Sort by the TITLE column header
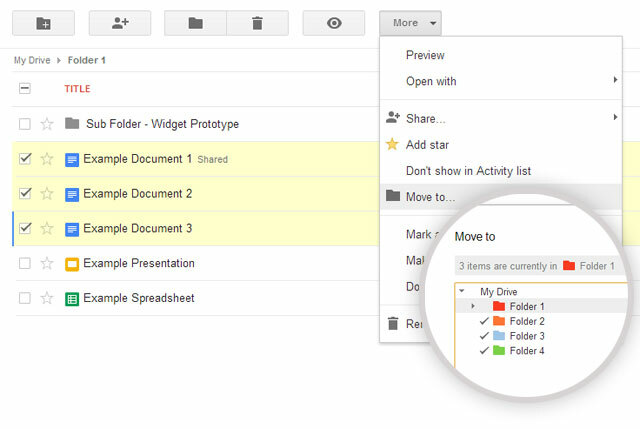The height and width of the screenshot is (429, 640). pos(77,89)
